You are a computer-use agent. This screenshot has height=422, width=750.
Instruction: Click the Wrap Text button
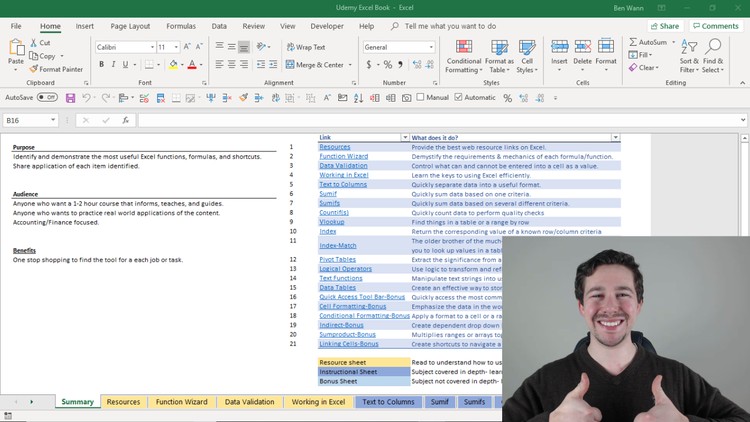tap(306, 47)
